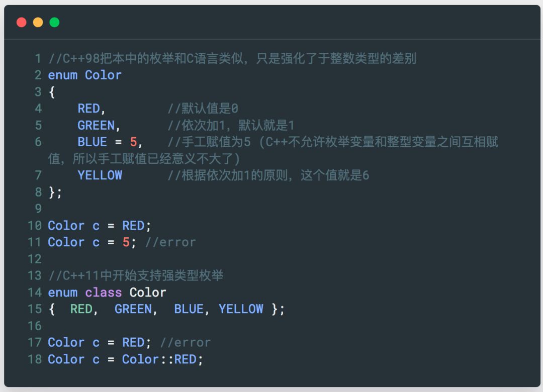Click the yellow minimize dot
Screen dimensions: 543x392
38,22
